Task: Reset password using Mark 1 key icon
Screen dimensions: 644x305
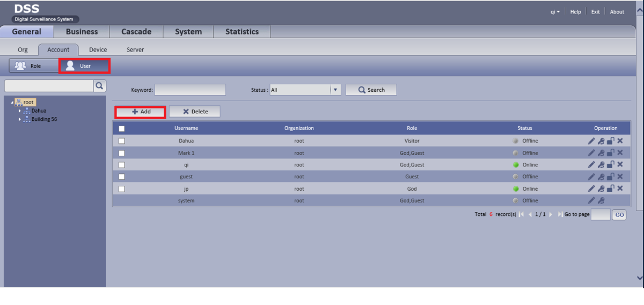Action: click(601, 153)
